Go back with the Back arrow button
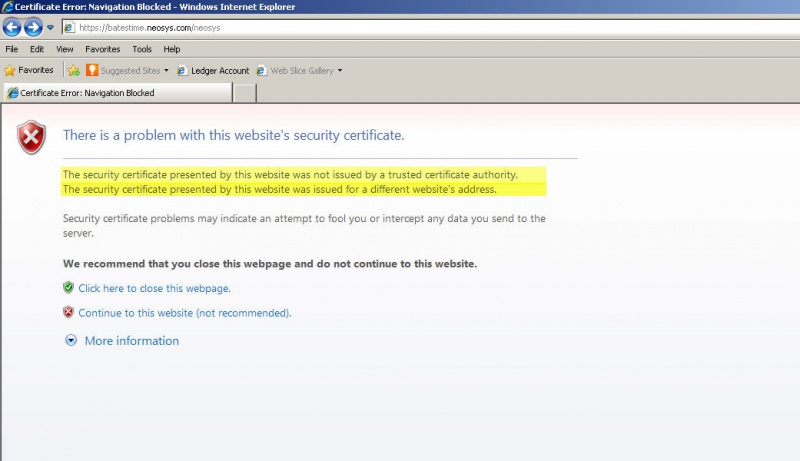The height and width of the screenshot is (461, 800). click(x=12, y=27)
